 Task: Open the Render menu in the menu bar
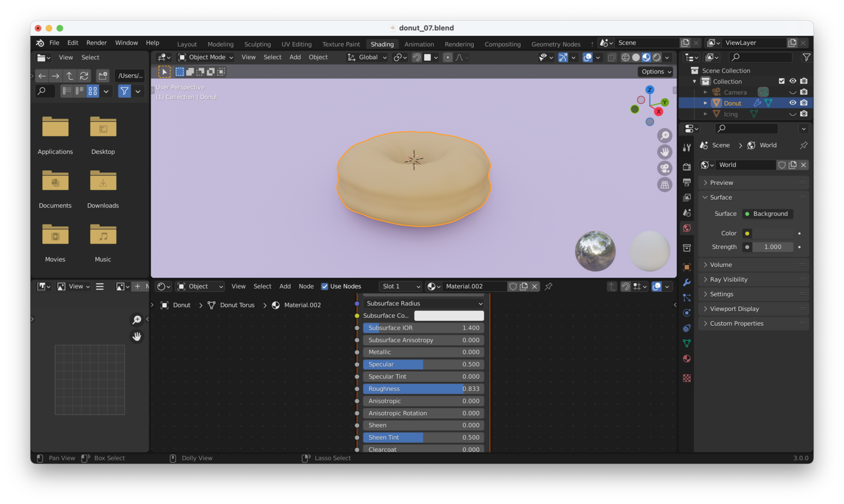pos(97,42)
